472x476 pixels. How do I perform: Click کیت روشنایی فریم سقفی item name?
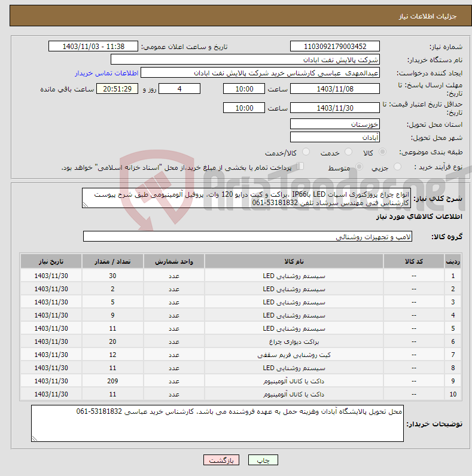point(294,355)
